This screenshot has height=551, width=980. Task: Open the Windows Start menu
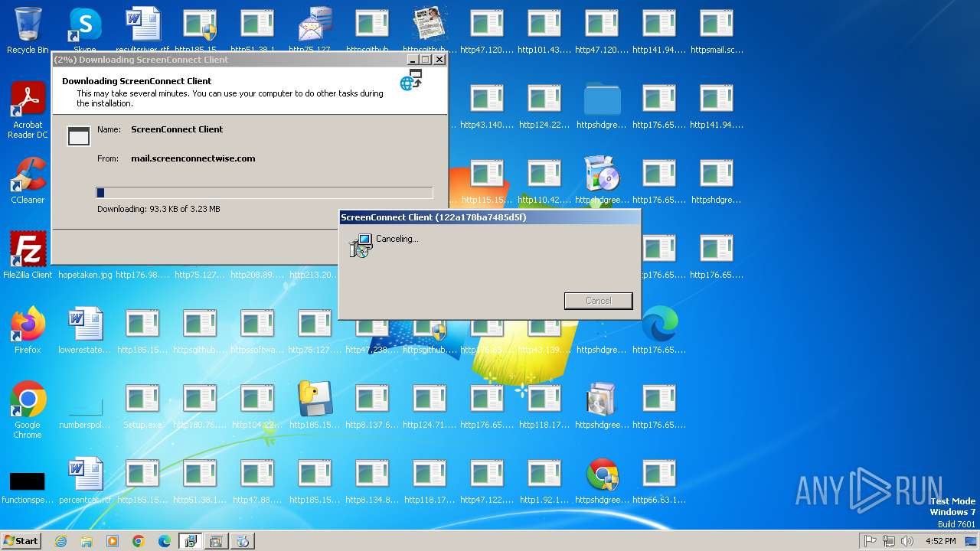[21, 540]
